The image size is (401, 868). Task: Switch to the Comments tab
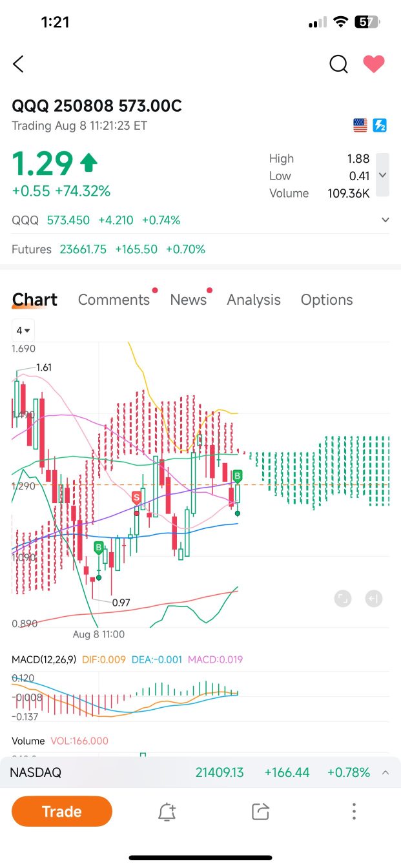[114, 300]
